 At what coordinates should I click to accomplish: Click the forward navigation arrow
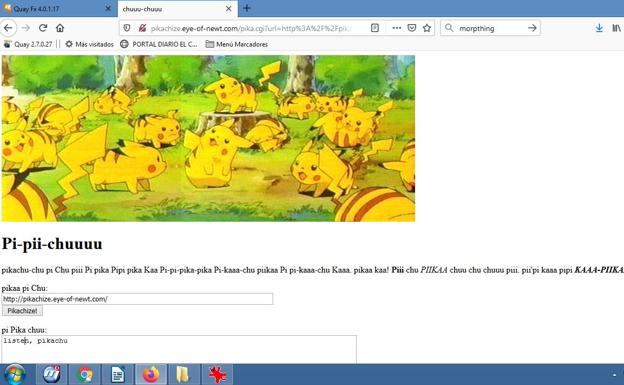pos(25,28)
